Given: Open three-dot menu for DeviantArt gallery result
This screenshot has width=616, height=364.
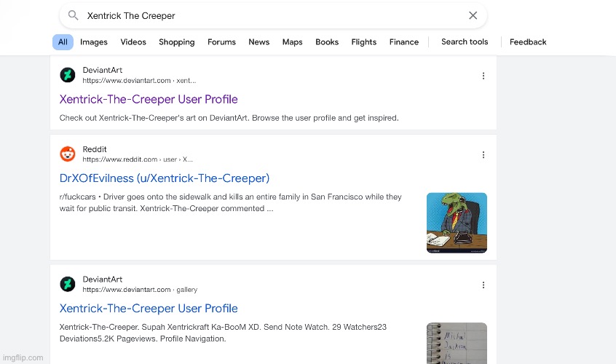Looking at the screenshot, I should coord(483,285).
